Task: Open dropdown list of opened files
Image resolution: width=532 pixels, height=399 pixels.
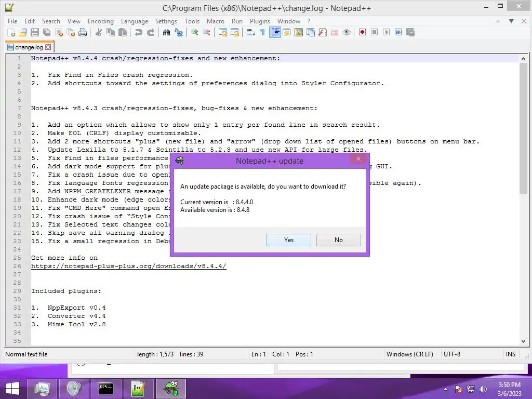Action: click(x=511, y=21)
